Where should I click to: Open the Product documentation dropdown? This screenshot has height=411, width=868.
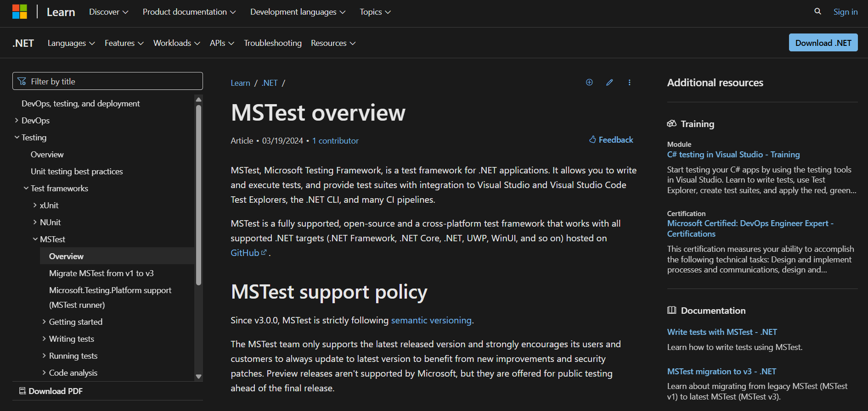tap(189, 12)
